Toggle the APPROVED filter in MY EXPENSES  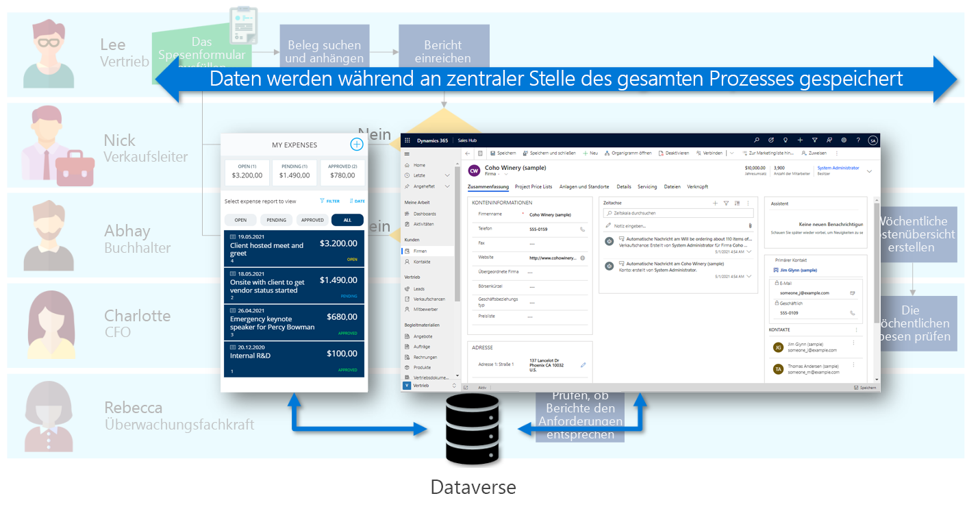tap(312, 219)
